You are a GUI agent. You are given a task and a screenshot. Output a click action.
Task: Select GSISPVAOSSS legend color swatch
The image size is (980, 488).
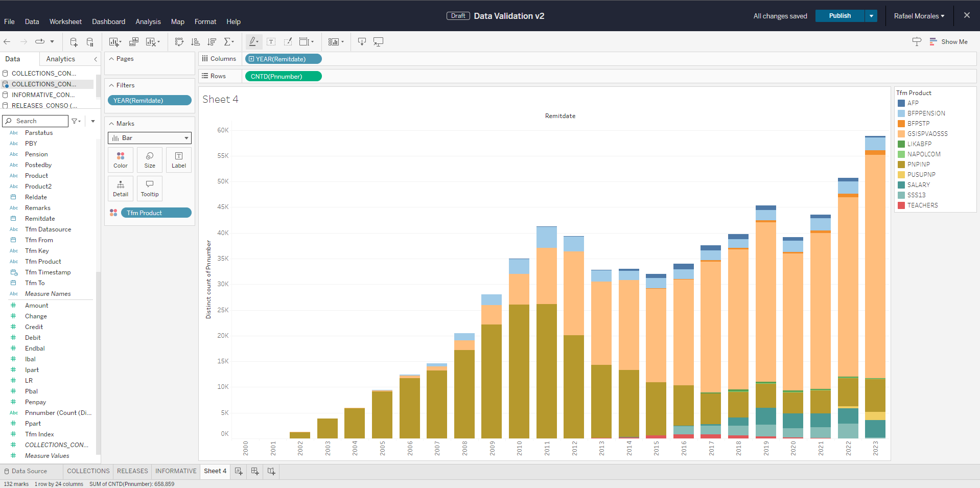[x=901, y=134]
